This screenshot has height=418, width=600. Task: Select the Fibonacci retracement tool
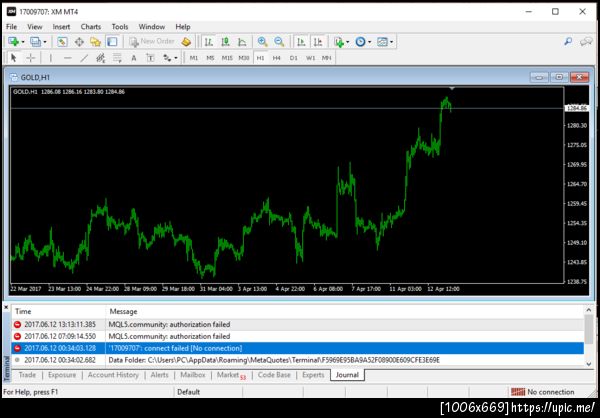117,58
